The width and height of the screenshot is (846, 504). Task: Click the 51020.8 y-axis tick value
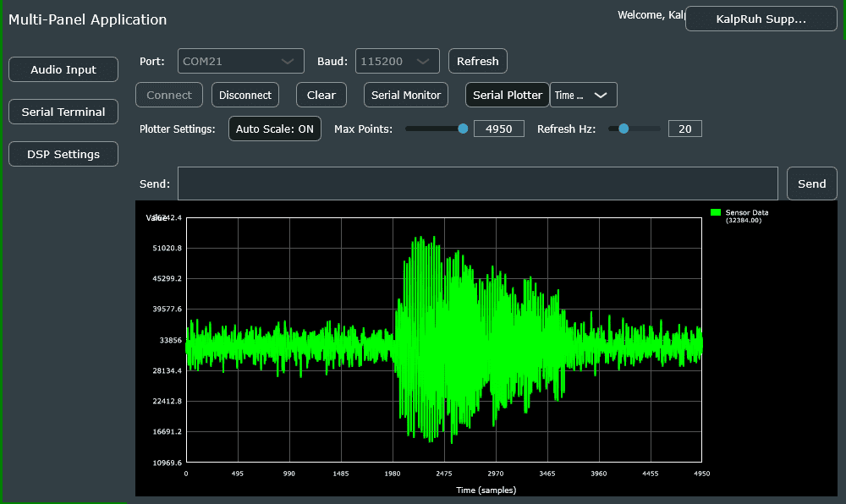point(168,248)
